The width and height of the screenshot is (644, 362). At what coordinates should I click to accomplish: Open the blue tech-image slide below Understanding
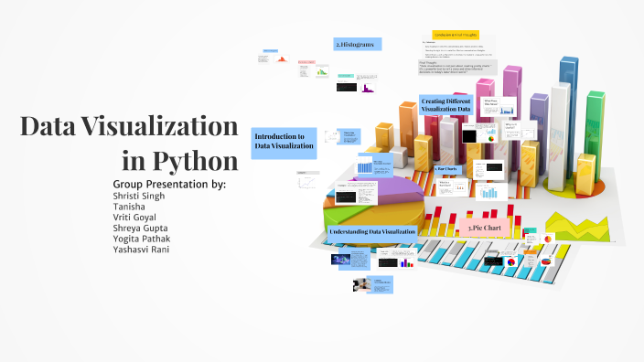point(350,259)
